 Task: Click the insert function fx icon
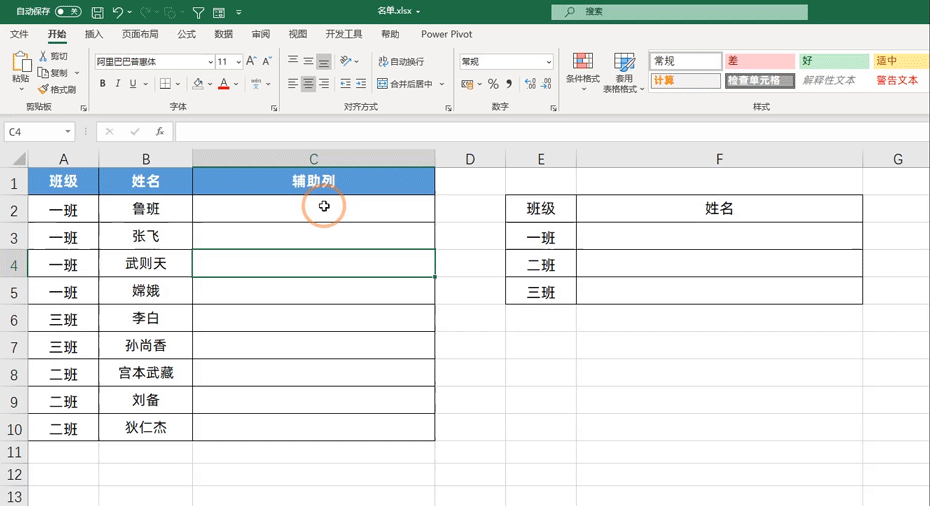coord(160,132)
